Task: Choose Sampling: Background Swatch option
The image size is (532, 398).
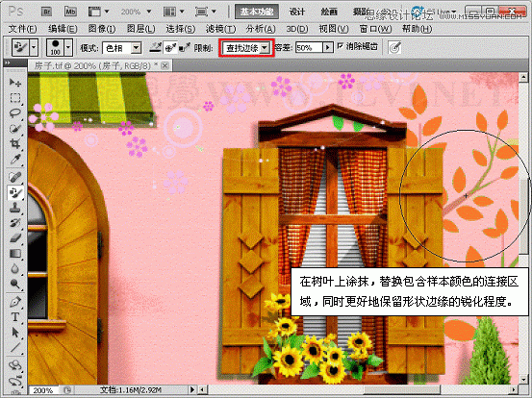Action: coord(184,47)
